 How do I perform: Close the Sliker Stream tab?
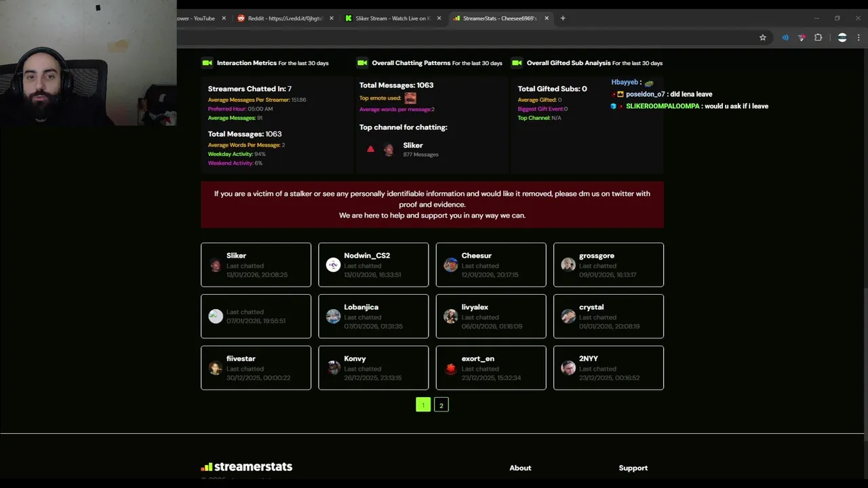[x=439, y=18]
